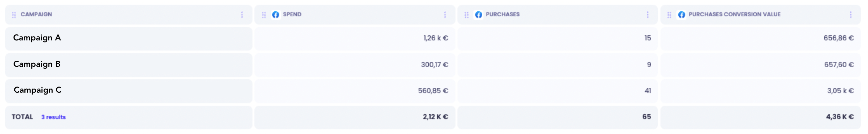Click the PURCHASES CONVERSION VALUE header label
Image resolution: width=868 pixels, height=134 pixels.
(x=735, y=15)
